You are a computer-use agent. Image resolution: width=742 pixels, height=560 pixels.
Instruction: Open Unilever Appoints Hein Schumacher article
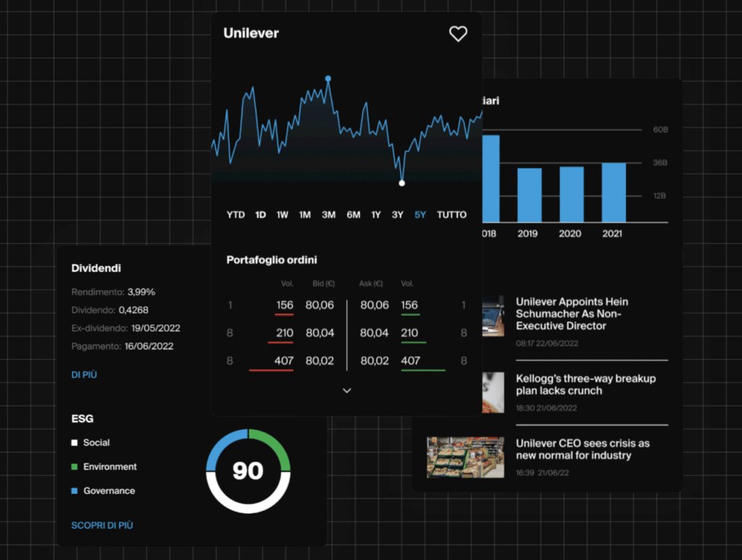pyautogui.click(x=572, y=314)
